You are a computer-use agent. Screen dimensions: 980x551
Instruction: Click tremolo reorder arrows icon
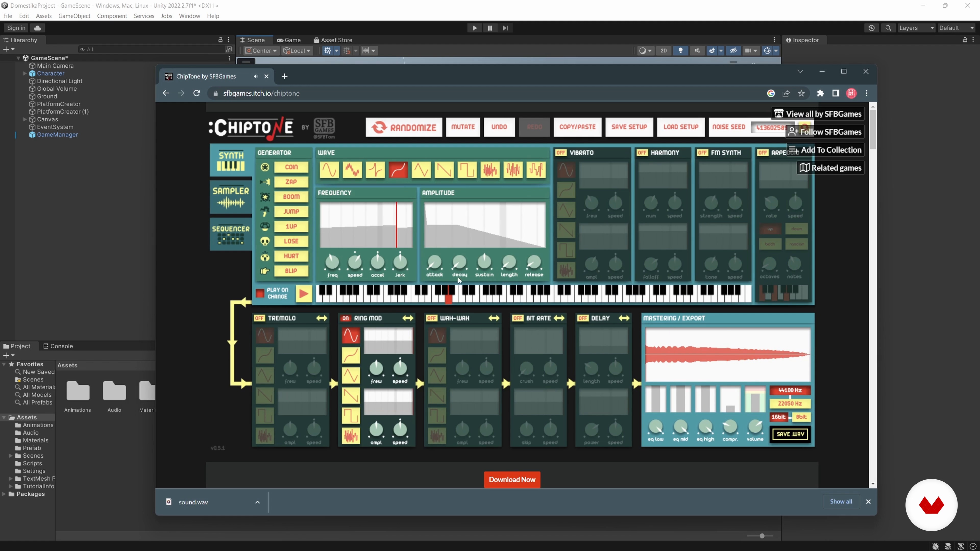coord(322,318)
